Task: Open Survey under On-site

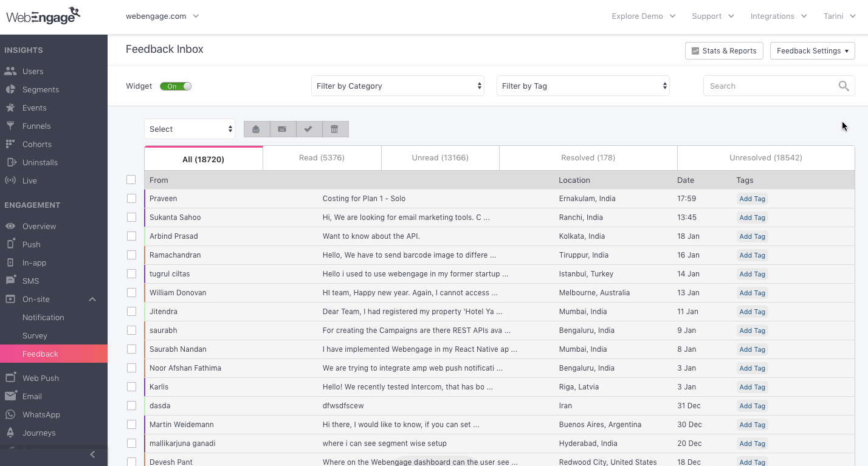Action: 35,335
